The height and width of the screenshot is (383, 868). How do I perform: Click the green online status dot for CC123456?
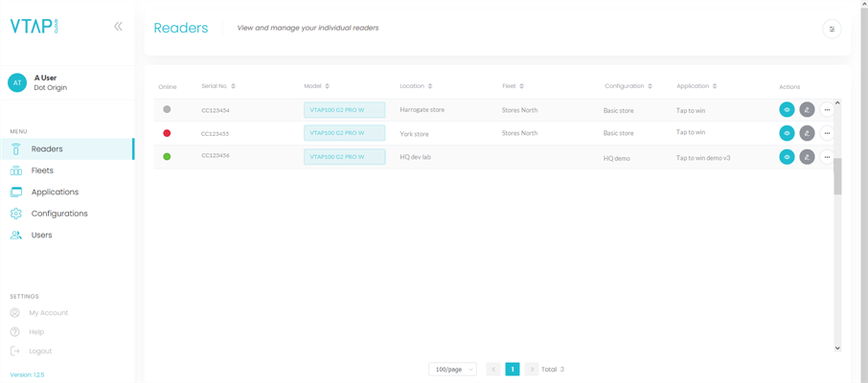click(x=167, y=157)
